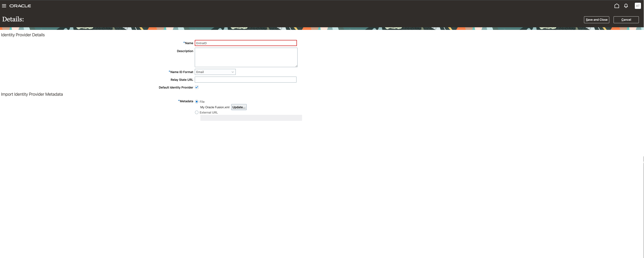Open the notifications bell

(x=626, y=6)
